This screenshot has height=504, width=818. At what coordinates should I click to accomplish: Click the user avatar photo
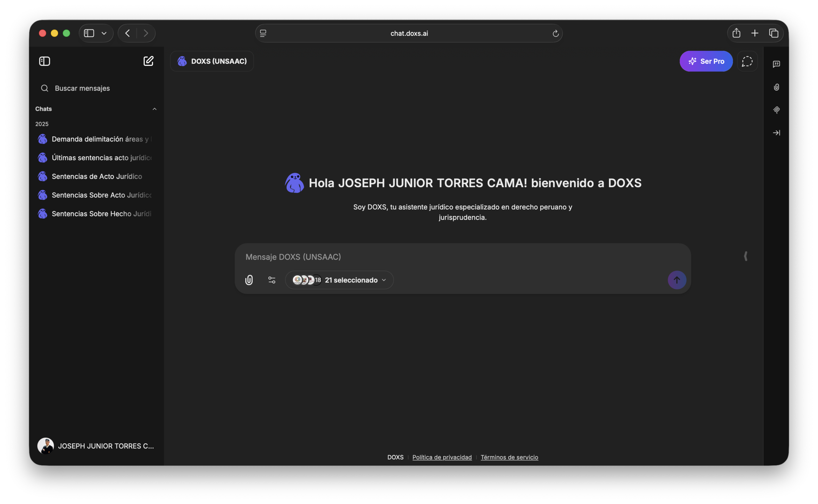(x=45, y=446)
